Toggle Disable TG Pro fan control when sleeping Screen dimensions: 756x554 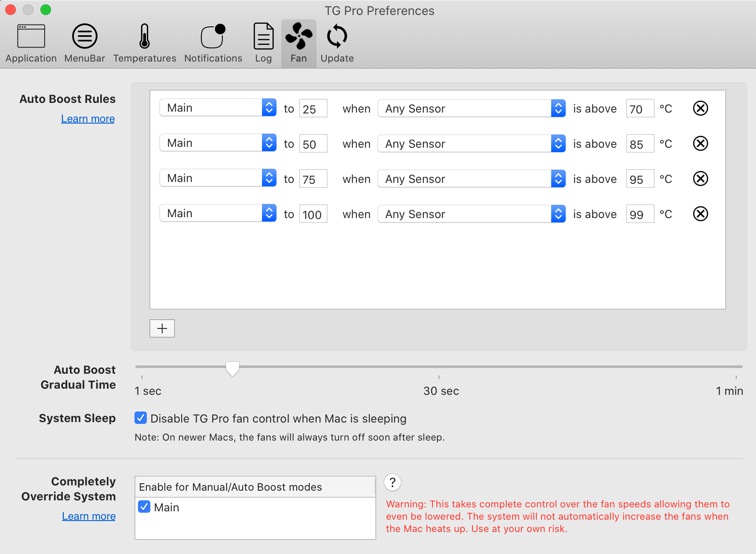tap(141, 418)
